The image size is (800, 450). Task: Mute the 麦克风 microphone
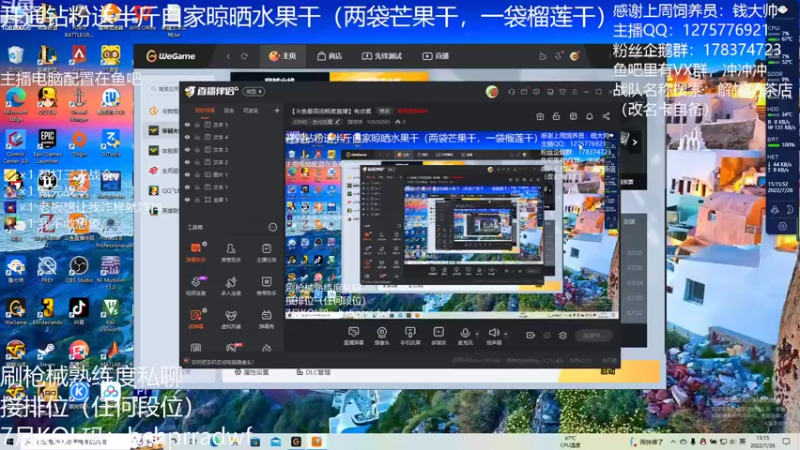[465, 336]
